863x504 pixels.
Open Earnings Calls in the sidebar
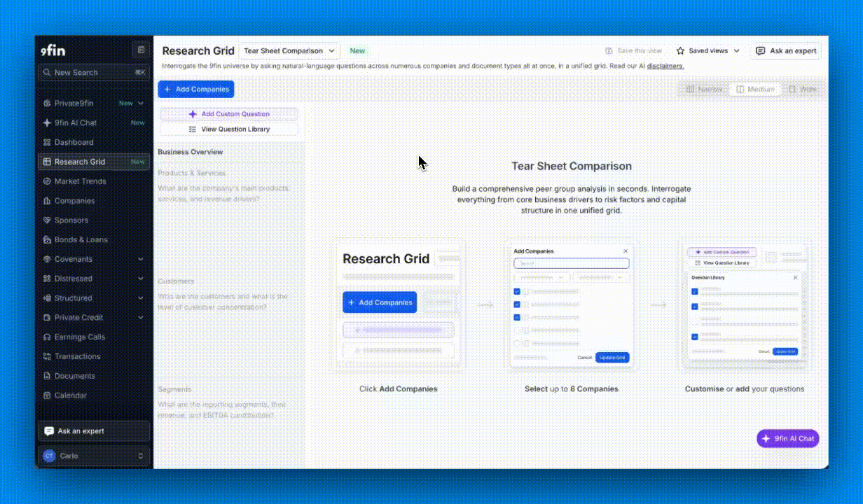(94, 337)
